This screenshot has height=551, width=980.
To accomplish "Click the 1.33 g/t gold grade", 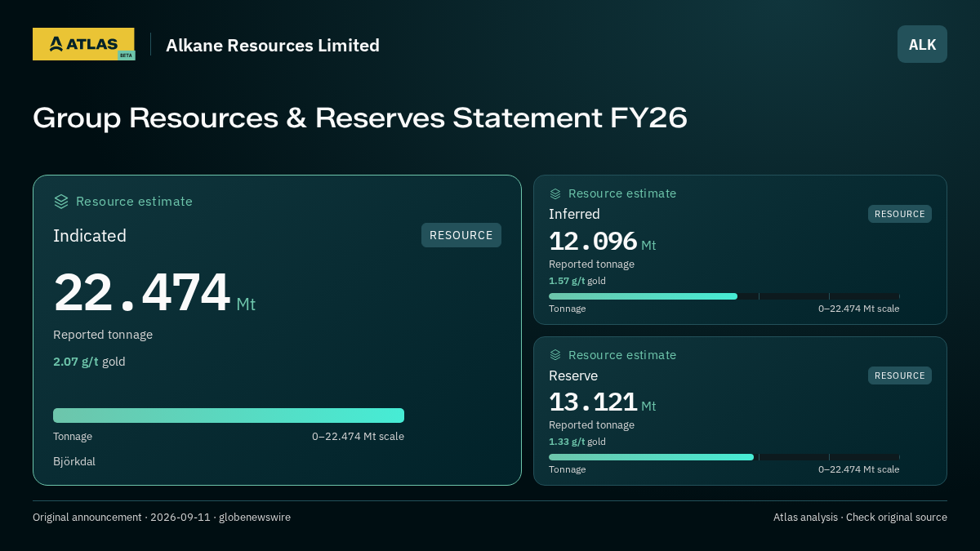I will [x=577, y=442].
